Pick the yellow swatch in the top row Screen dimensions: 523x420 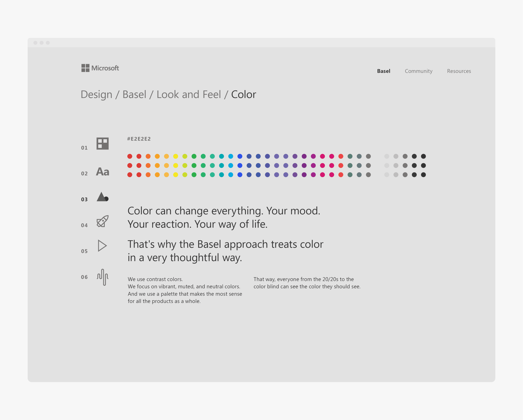tap(176, 156)
